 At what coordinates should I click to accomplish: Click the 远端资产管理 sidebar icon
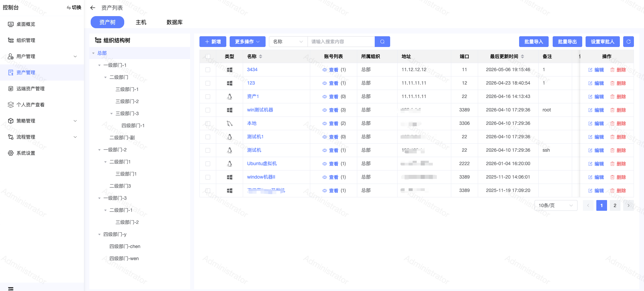[x=11, y=89]
